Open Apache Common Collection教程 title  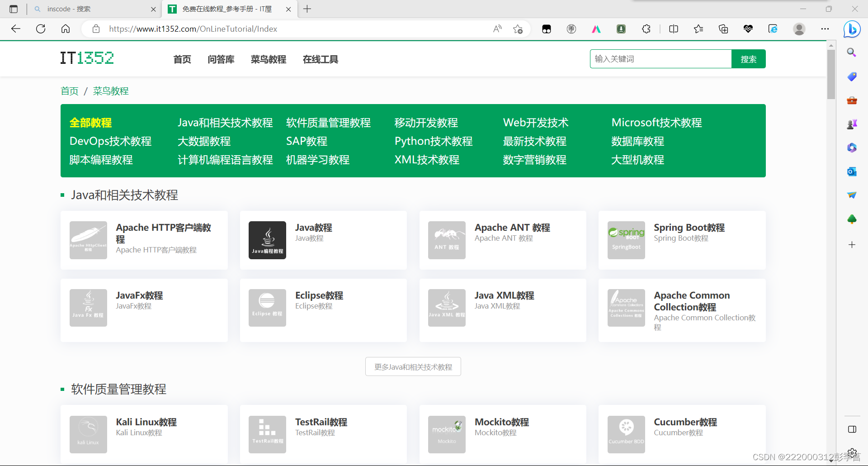tap(692, 301)
